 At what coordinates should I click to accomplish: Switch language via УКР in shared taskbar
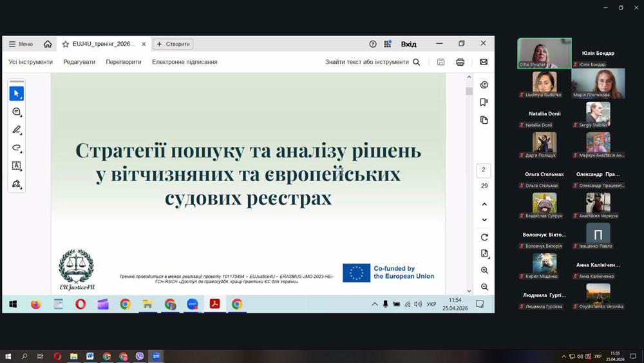(x=431, y=304)
